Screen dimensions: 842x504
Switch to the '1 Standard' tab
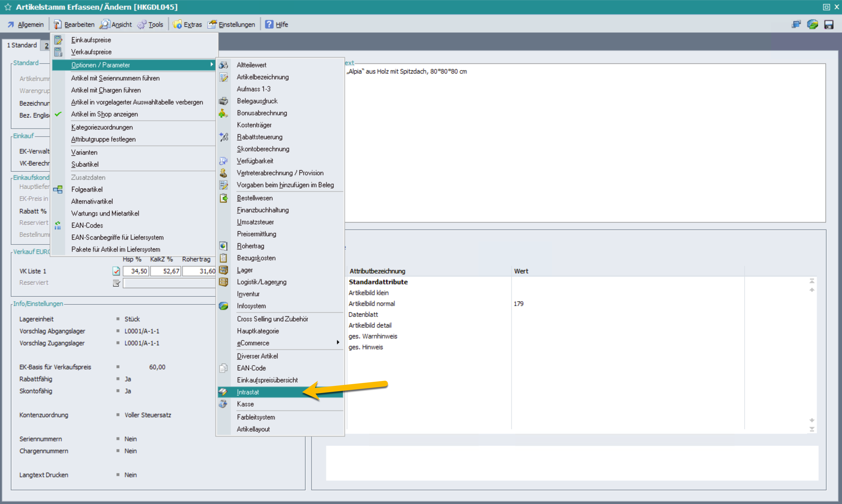[22, 45]
